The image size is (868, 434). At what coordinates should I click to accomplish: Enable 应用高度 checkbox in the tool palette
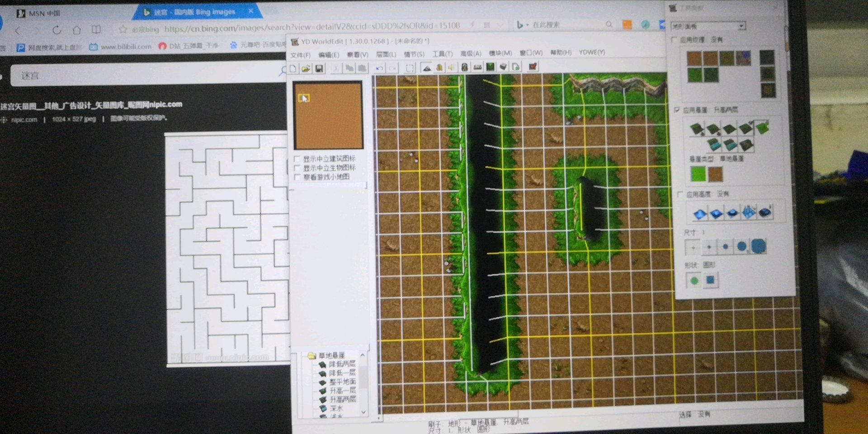(x=680, y=194)
